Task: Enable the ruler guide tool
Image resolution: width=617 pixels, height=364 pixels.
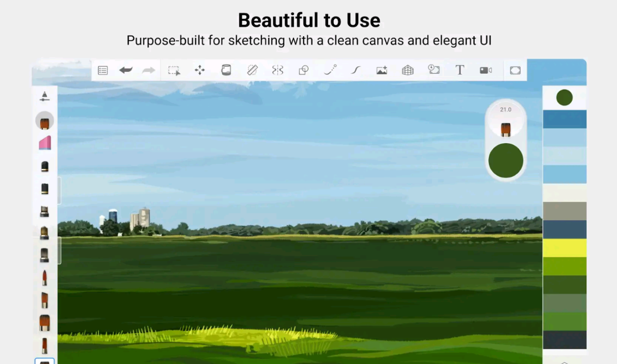Action: pos(252,70)
